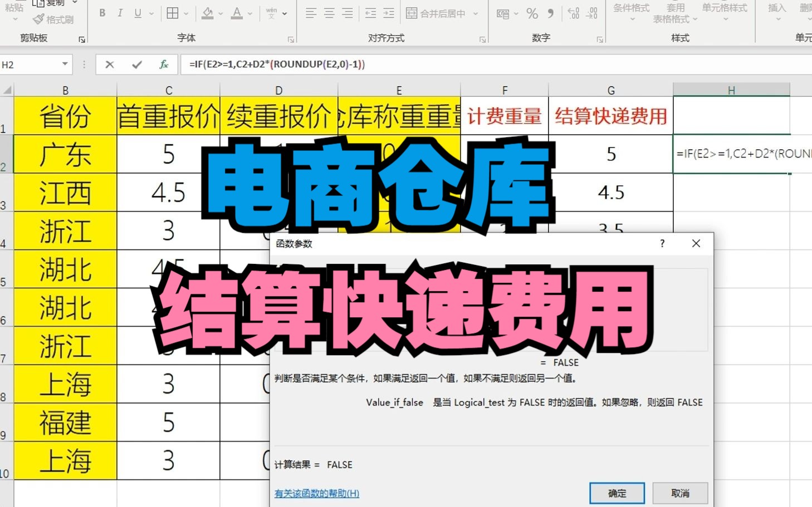812x507 pixels.
Task: Open accounting format dropdown arrow
Action: pyautogui.click(x=516, y=13)
